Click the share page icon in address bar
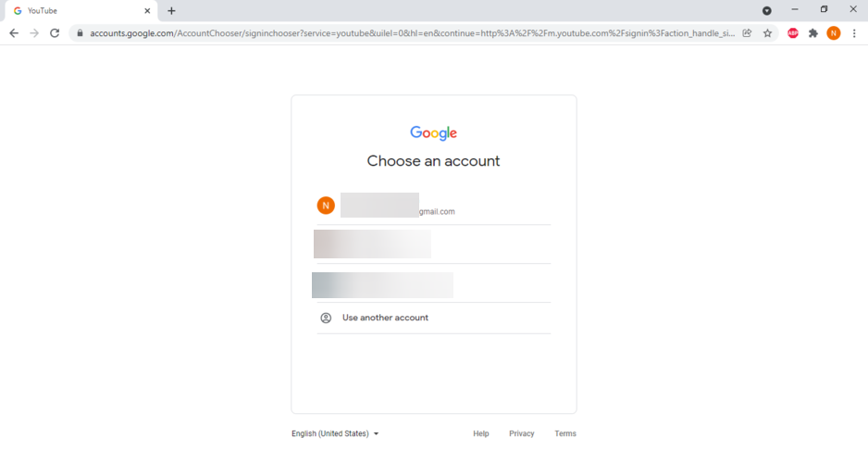Viewport: 868px width, 463px height. click(747, 33)
